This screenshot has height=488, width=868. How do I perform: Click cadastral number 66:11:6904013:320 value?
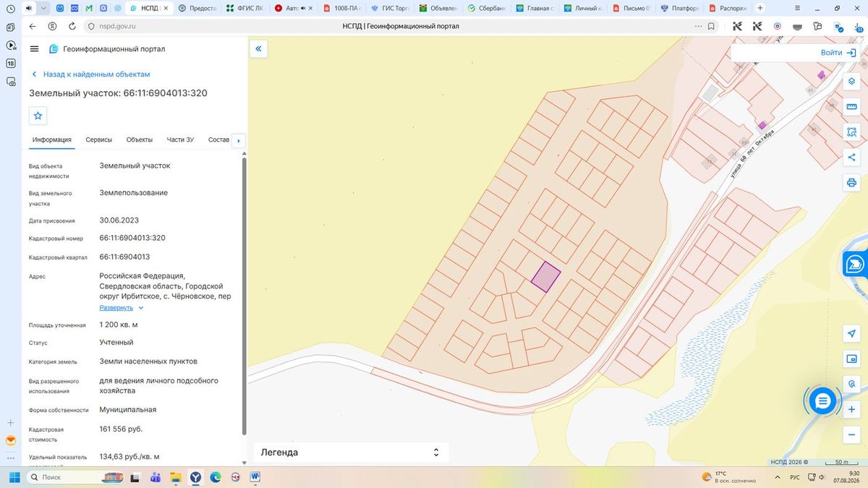(132, 238)
